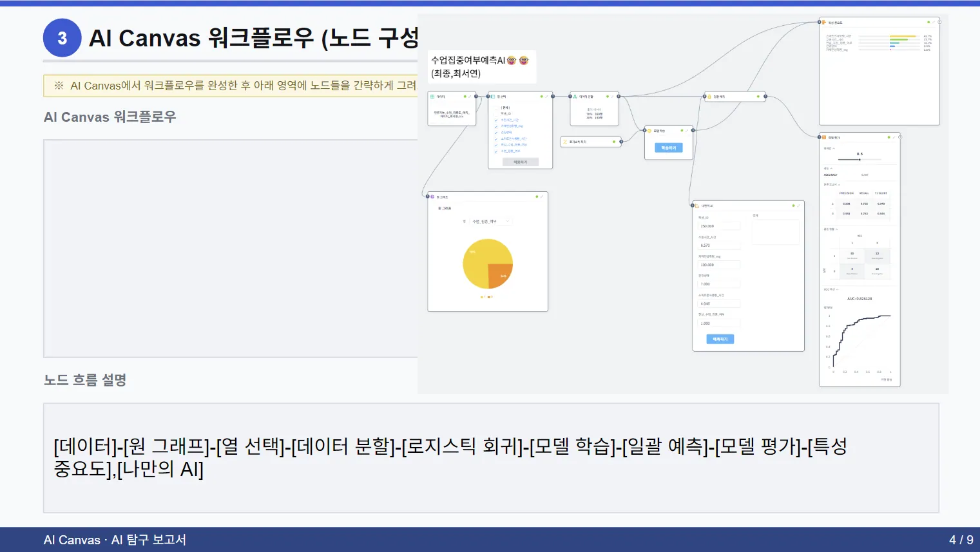Click the expand arrow on 데이터 node
The width and height of the screenshot is (980, 552).
(470, 97)
